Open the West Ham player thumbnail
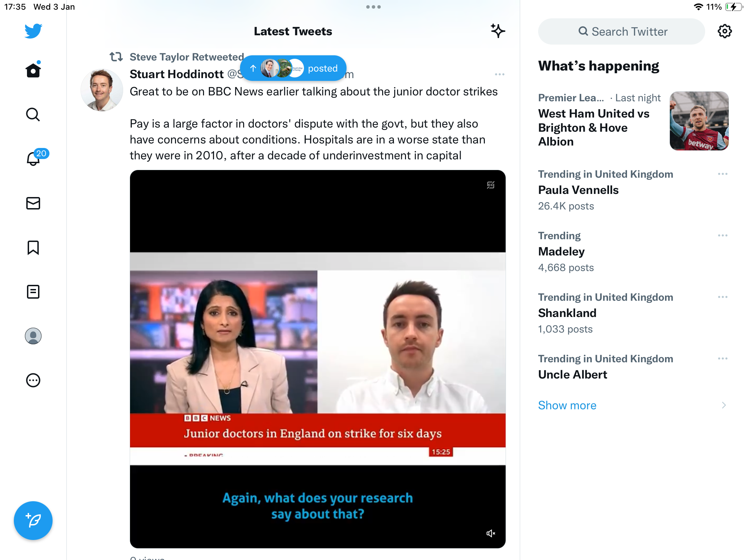Viewport: 747px width, 560px height. coord(699,121)
